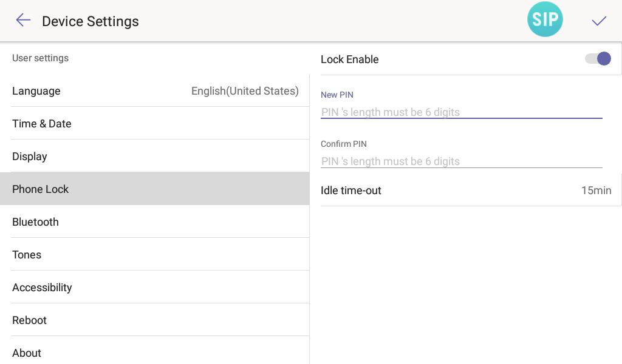This screenshot has height=364, width=622.
Task: Click the SIP account status badge
Action: pyautogui.click(x=545, y=19)
